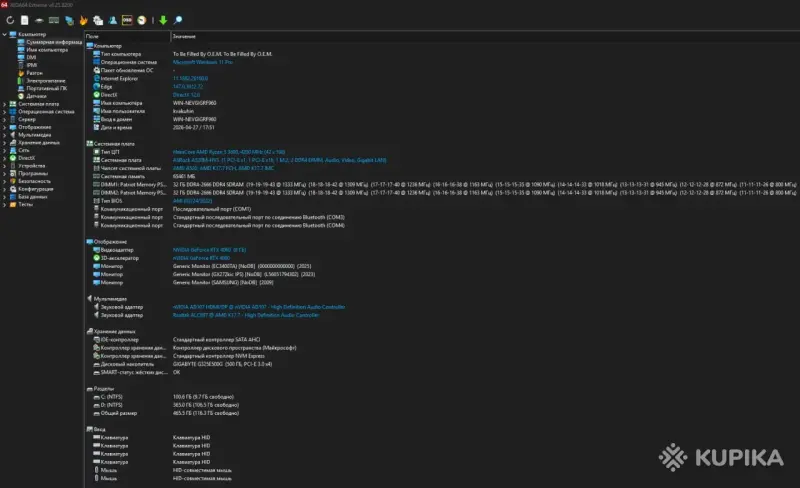The height and width of the screenshot is (488, 800).
Task: Click the Поле column header
Action: coord(92,36)
